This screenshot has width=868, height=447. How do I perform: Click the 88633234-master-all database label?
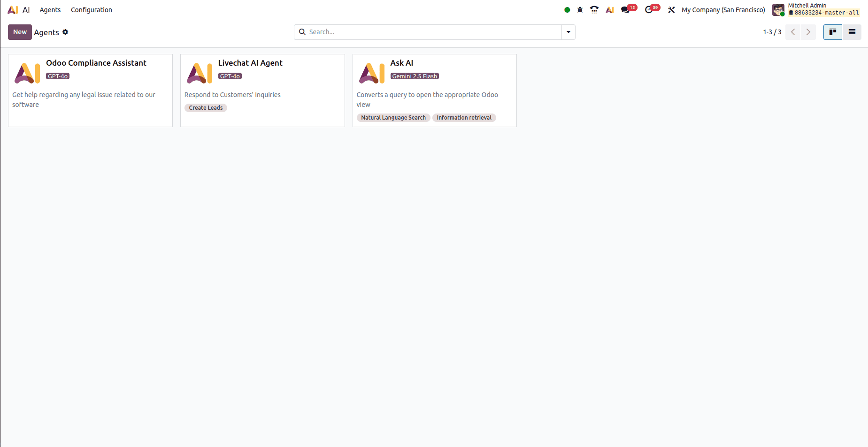pos(824,13)
